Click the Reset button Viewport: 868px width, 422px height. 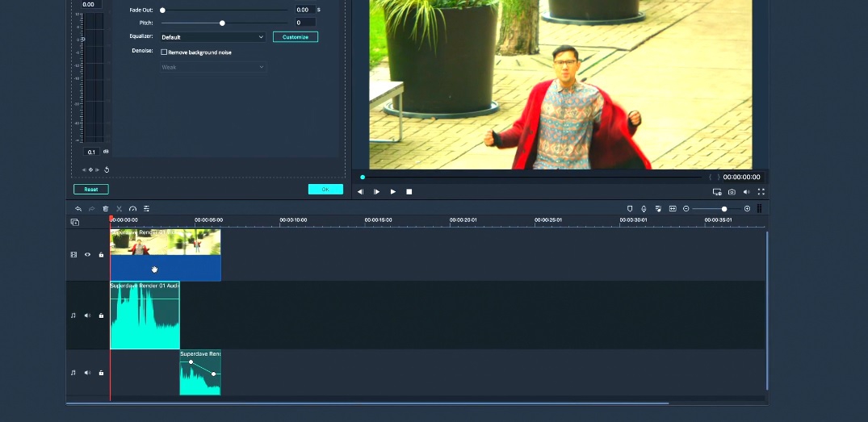[90, 190]
